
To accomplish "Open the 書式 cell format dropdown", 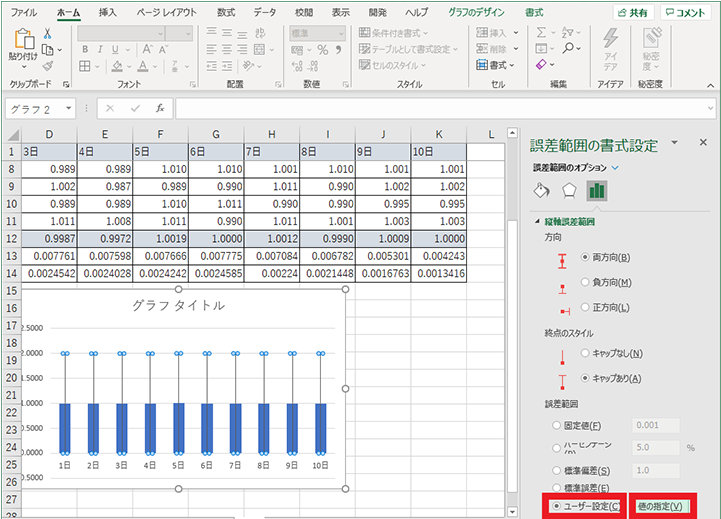I will (x=497, y=65).
